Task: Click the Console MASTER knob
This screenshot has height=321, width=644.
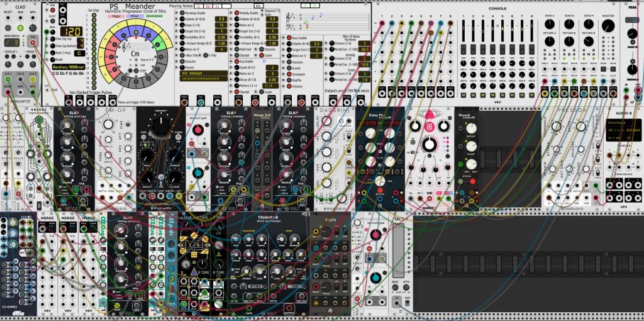Action: 608,26
